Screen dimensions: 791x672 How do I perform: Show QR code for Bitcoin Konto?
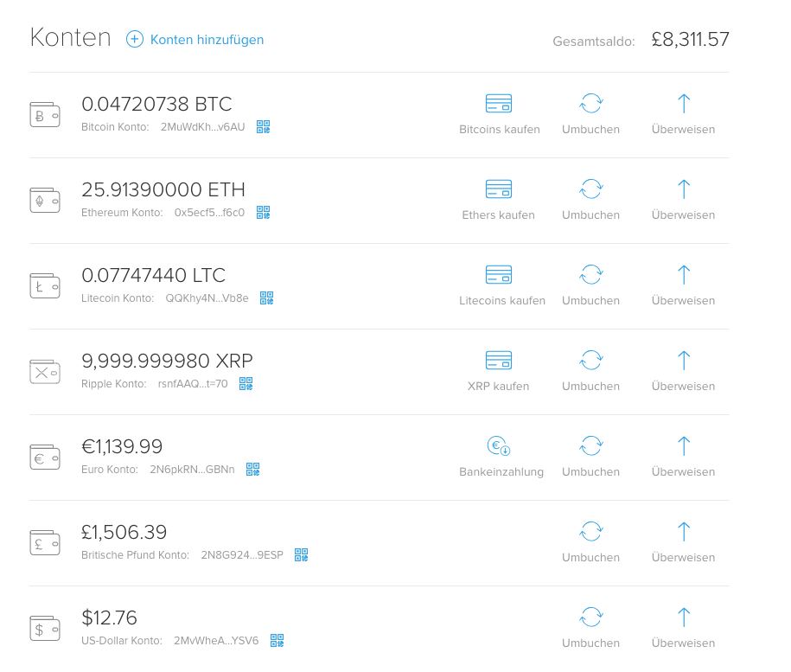click(264, 126)
